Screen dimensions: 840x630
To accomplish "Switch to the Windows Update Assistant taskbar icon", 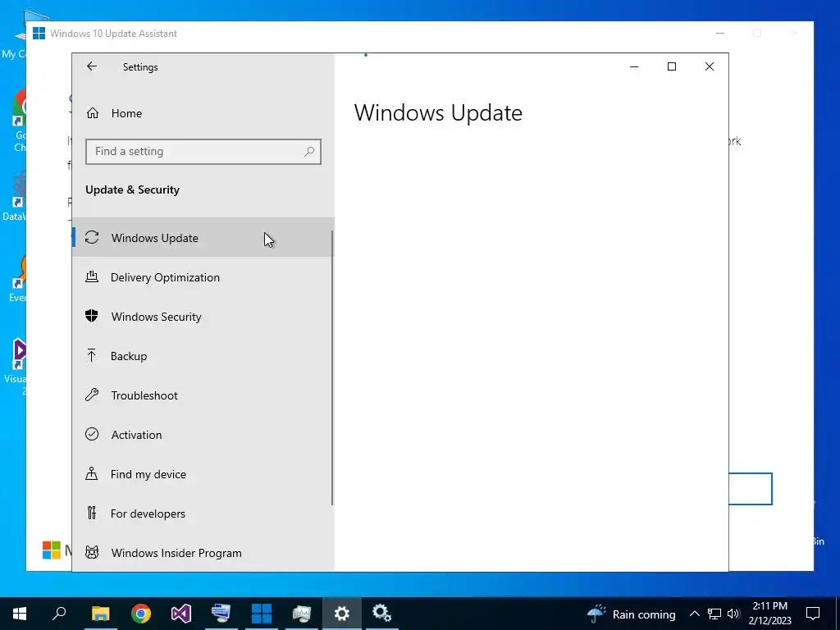I will [262, 614].
